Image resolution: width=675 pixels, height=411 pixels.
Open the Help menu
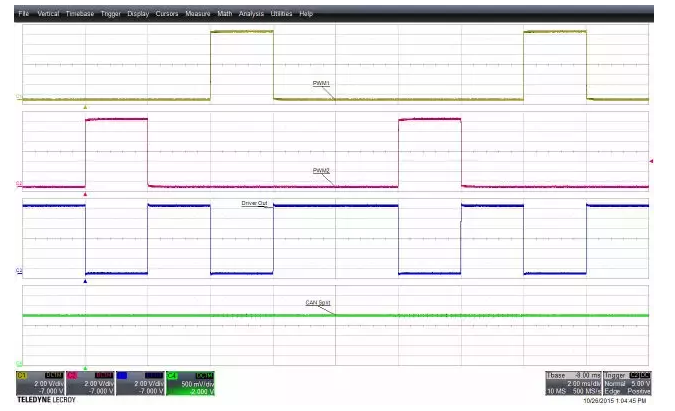click(306, 14)
